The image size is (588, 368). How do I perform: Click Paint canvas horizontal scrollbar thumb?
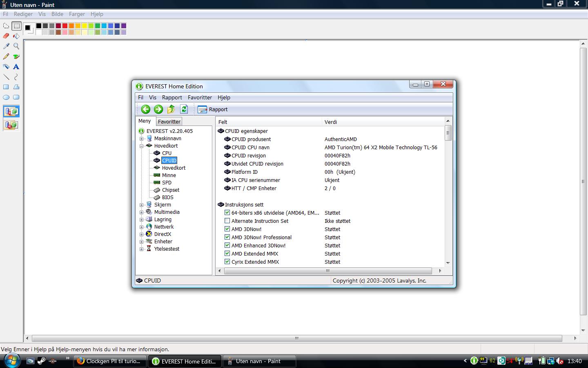pyautogui.click(x=297, y=338)
